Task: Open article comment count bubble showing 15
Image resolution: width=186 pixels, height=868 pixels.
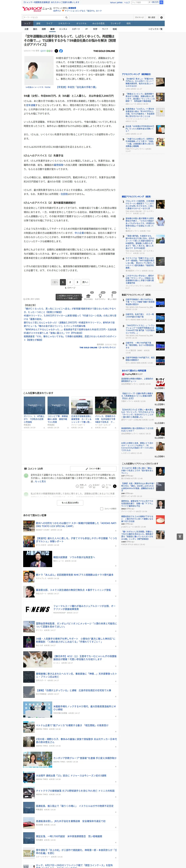Action: point(43,51)
